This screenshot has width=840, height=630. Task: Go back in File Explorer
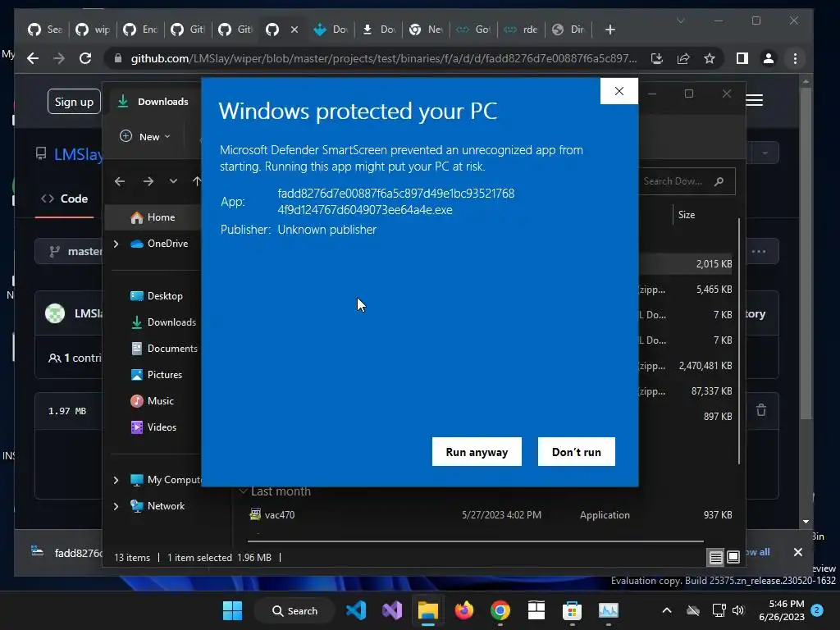120,181
